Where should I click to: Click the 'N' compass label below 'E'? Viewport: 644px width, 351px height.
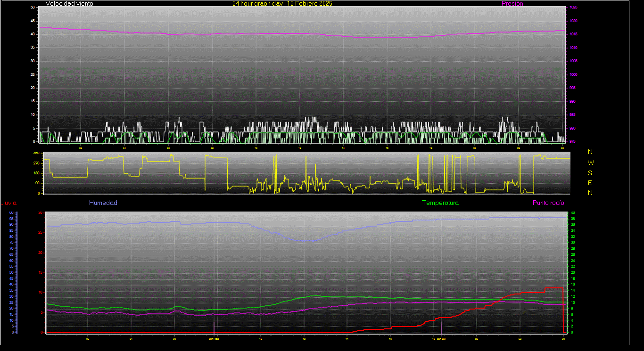pyautogui.click(x=590, y=193)
